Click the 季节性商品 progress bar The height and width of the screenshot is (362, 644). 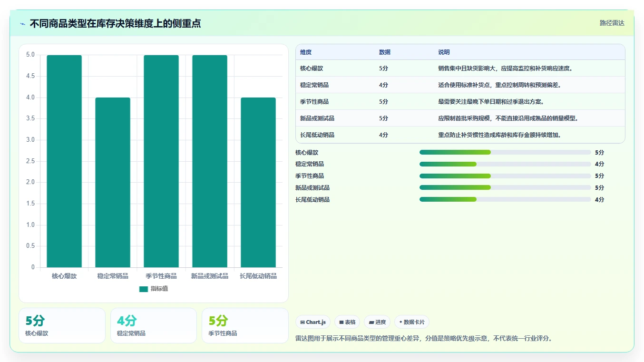[505, 176]
